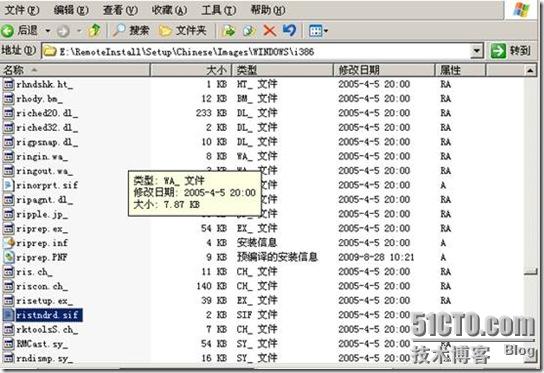Click the file icon of ripple.jp_
The image size is (544, 373).
click(8, 214)
